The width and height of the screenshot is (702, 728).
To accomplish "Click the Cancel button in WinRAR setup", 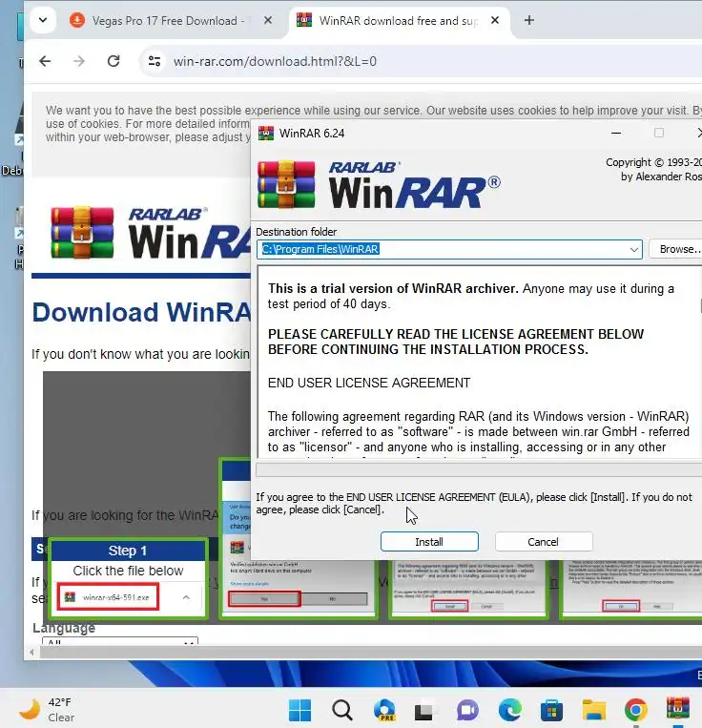I will click(544, 542).
